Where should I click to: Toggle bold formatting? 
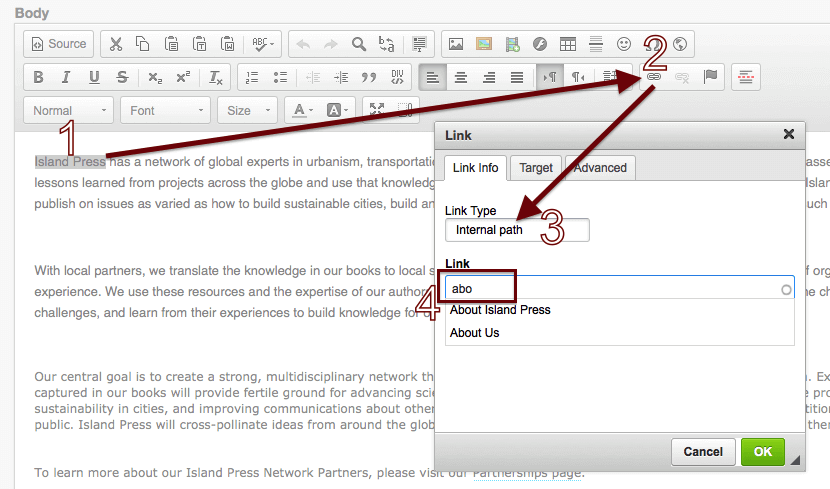point(38,77)
